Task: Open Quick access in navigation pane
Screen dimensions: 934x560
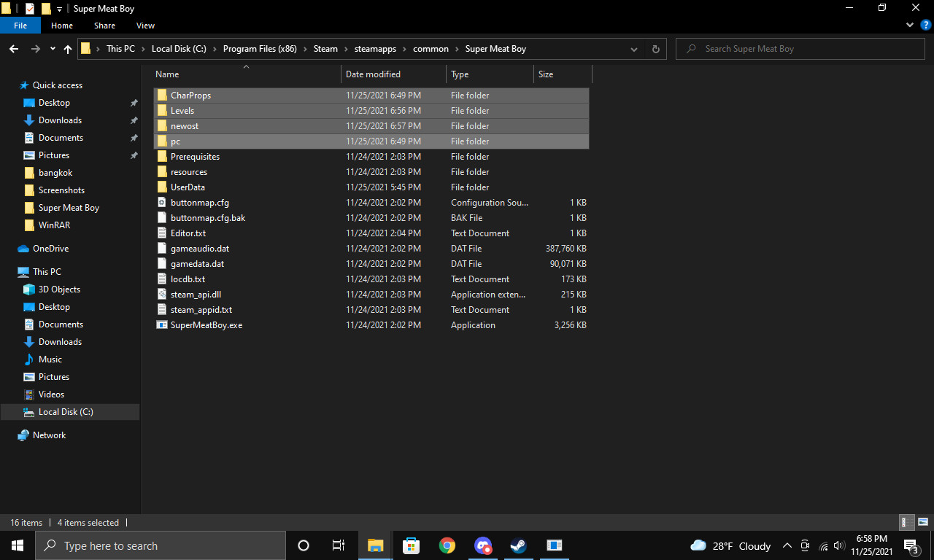Action: [57, 85]
